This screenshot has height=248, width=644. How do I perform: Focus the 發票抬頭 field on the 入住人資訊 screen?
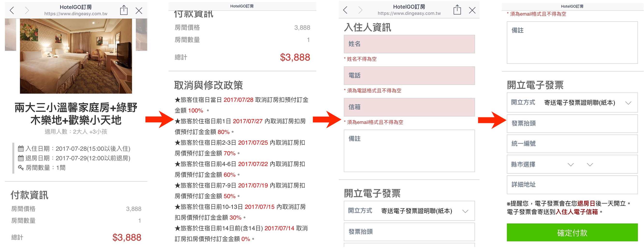point(409,232)
